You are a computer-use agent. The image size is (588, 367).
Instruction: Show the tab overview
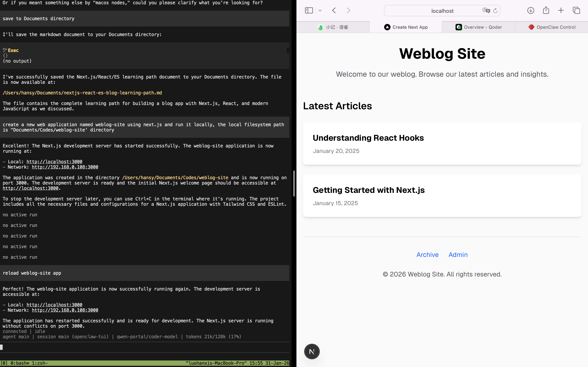click(576, 10)
